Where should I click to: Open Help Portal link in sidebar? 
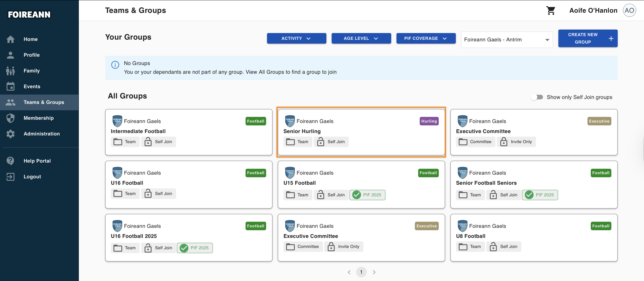pos(39,161)
